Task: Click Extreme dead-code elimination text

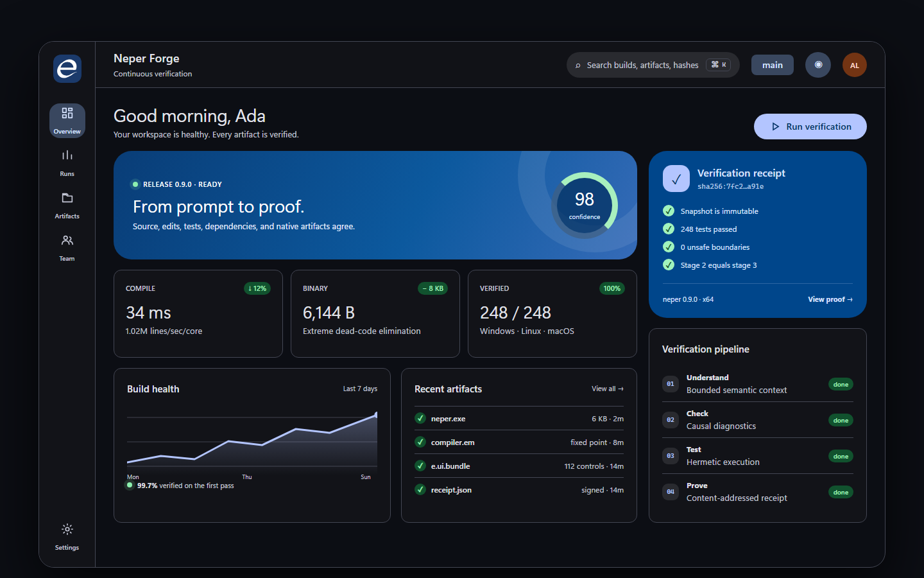Action: click(x=362, y=331)
